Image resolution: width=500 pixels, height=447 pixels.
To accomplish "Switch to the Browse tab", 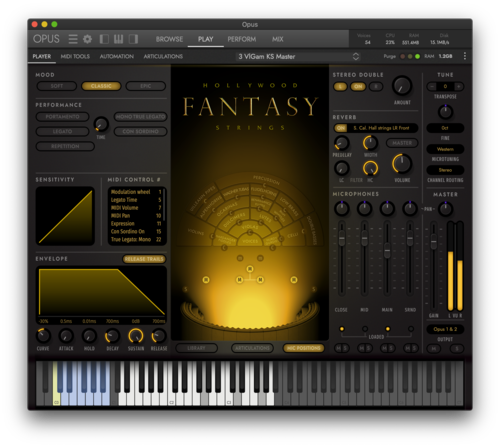I will point(169,39).
